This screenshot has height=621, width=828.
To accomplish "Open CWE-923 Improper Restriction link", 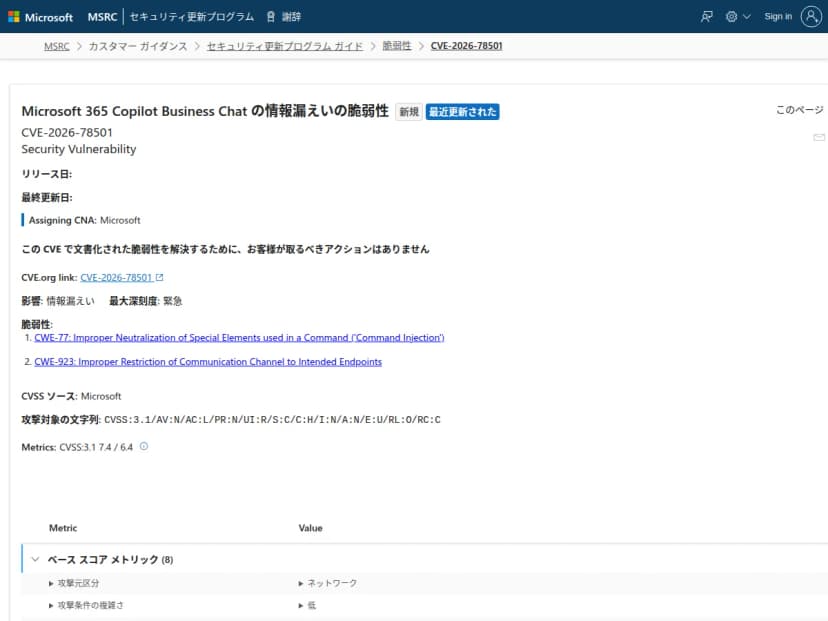I will pyautogui.click(x=208, y=362).
